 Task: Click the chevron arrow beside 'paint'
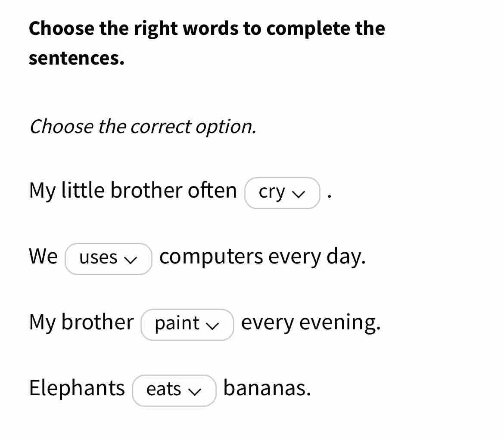(x=212, y=326)
